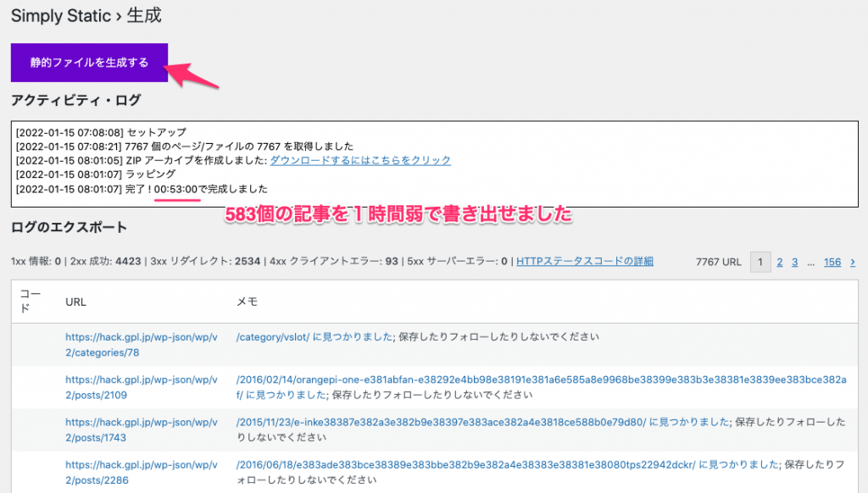Click the next page arrow
868x493 pixels.
click(853, 263)
